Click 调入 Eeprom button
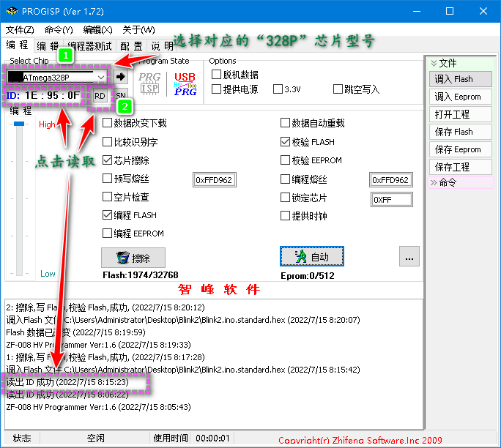The width and height of the screenshot is (501, 448). [x=461, y=97]
